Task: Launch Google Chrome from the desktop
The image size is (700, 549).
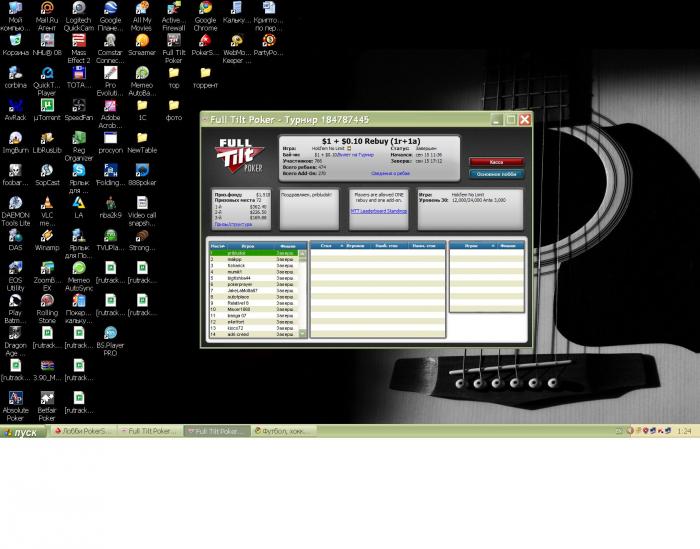Action: [x=205, y=17]
